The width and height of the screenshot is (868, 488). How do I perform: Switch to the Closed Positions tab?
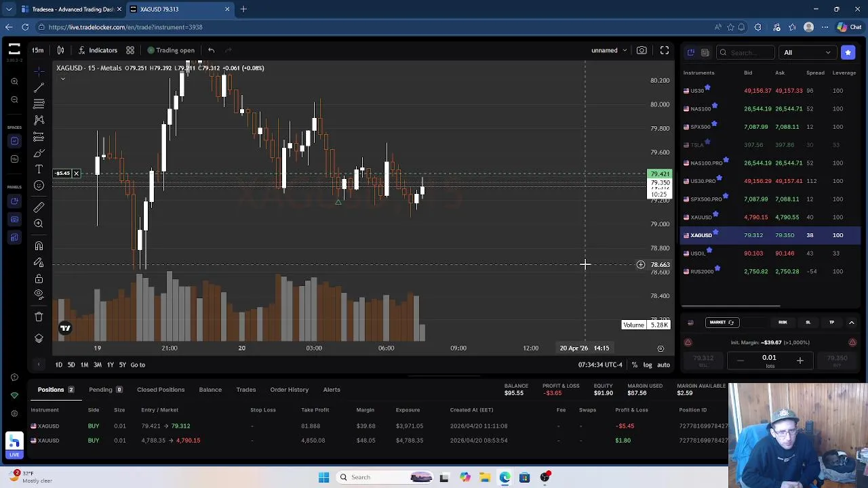click(x=161, y=390)
